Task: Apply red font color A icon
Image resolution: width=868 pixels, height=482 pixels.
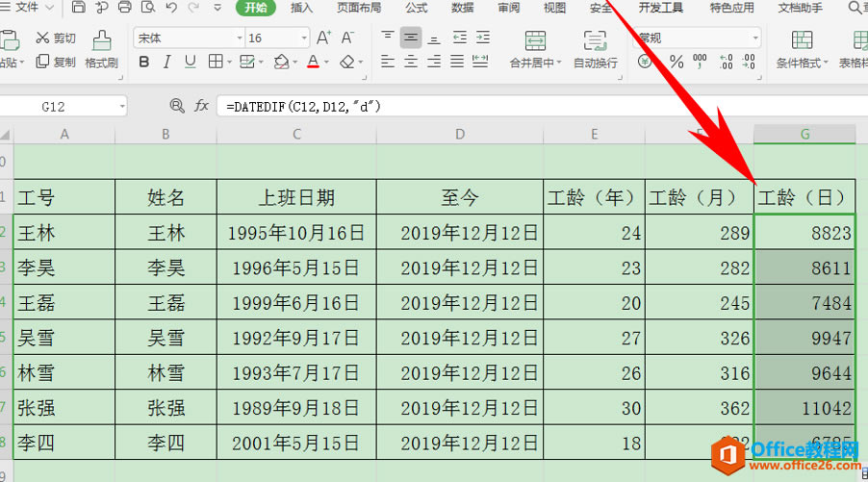Action: [313, 62]
